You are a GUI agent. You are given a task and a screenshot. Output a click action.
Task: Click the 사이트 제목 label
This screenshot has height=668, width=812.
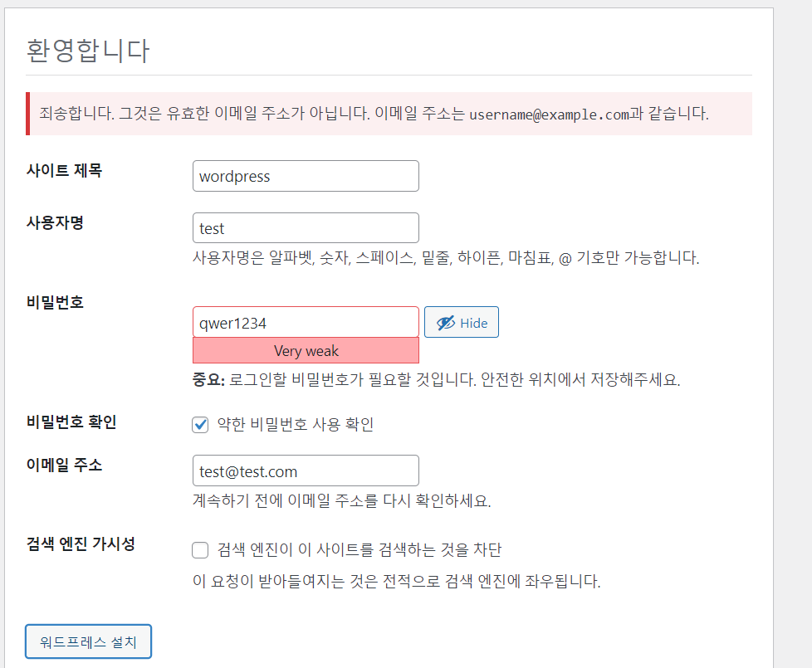65,170
